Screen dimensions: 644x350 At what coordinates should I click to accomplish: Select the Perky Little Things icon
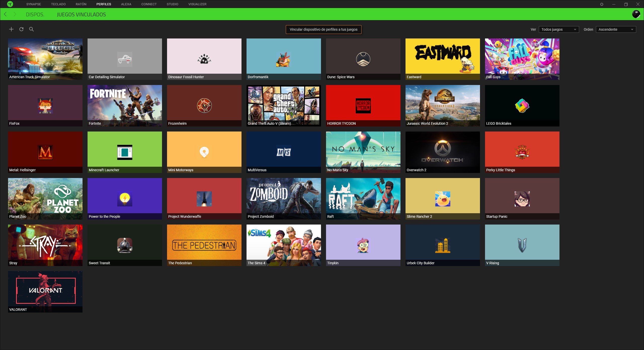[x=522, y=152]
